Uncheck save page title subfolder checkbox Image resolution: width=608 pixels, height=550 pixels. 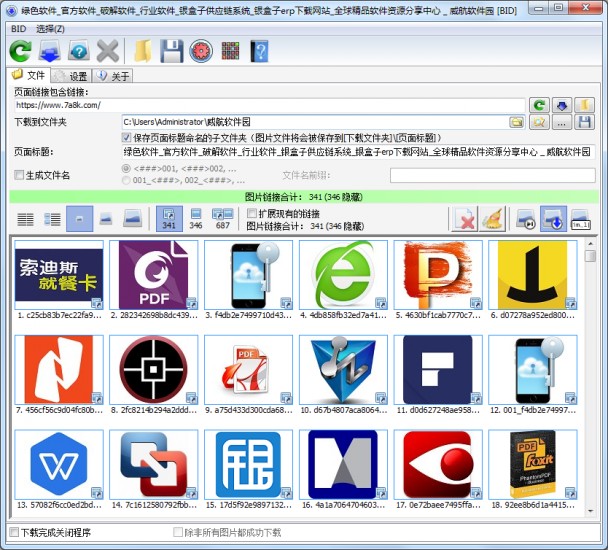click(127, 137)
